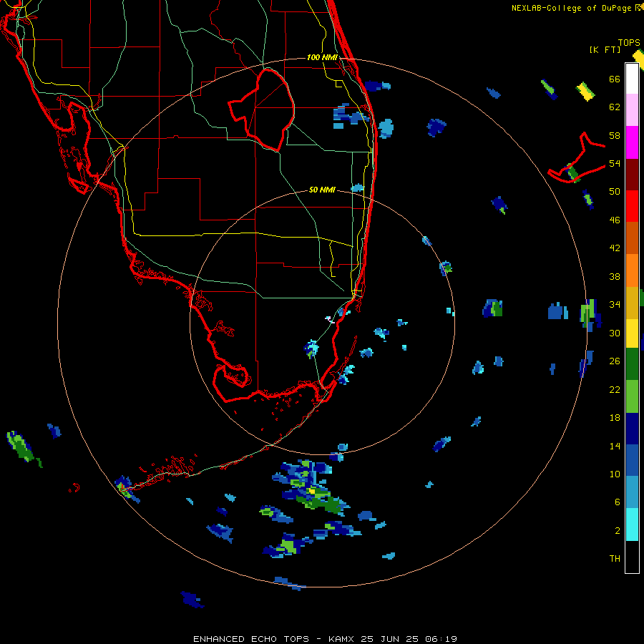Click the ENHANCED ECHO TOPS product title
The height and width of the screenshot is (644, 644).
click(x=251, y=639)
